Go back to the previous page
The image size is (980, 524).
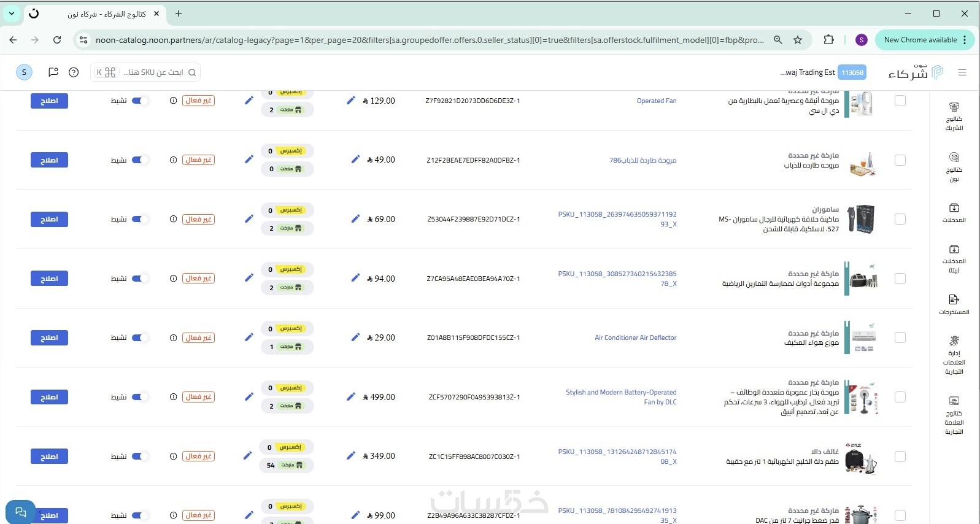[x=13, y=40]
